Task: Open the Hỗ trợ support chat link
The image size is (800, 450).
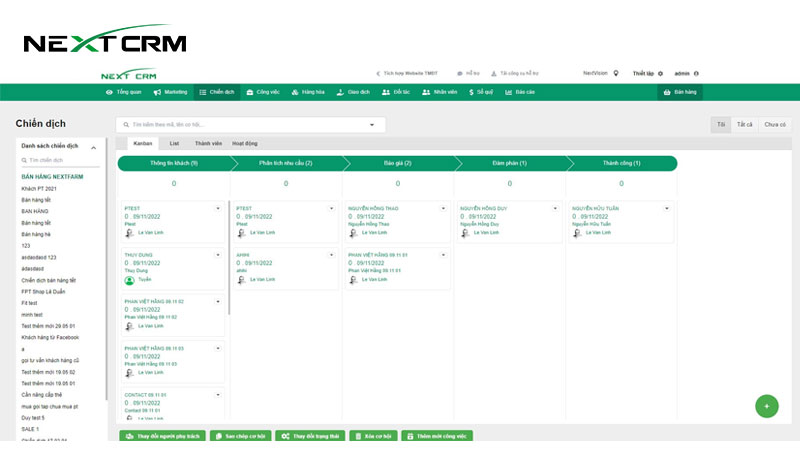Action: (x=468, y=73)
